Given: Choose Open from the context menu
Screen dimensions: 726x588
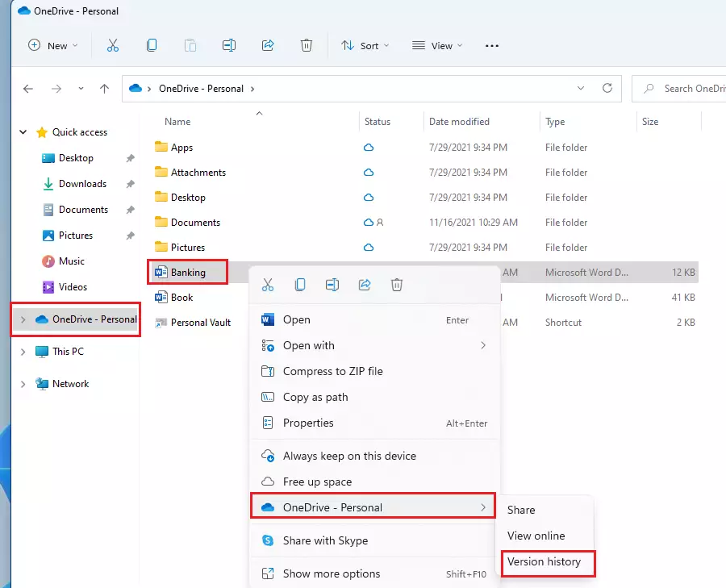Looking at the screenshot, I should pos(374,319).
